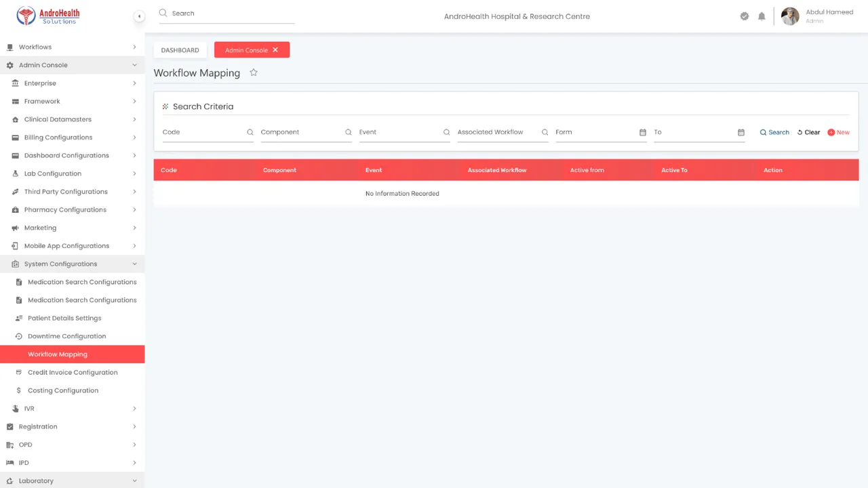Screen dimensions: 868x488
Task: Open the IPD menu
Action: coord(73,463)
